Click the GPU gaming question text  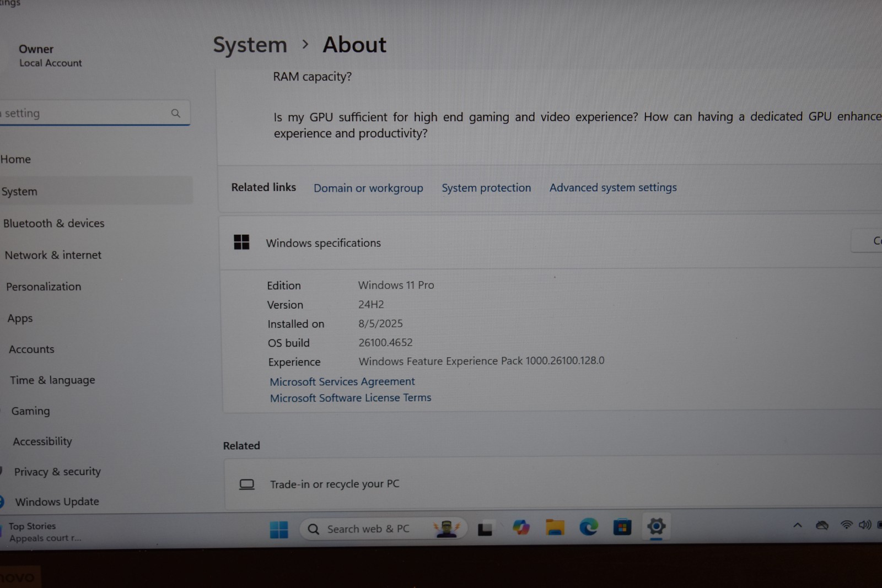point(577,125)
